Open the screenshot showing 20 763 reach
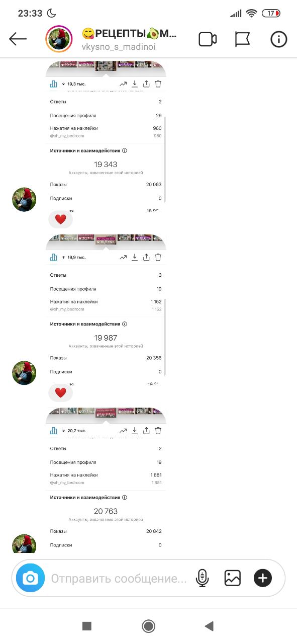The image size is (297, 644). click(x=106, y=480)
